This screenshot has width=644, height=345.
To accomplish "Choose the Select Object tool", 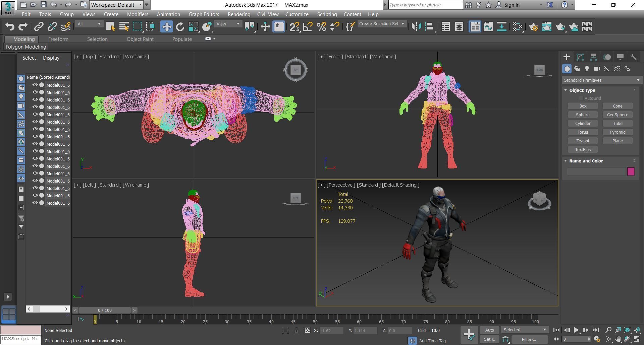I will [x=110, y=27].
